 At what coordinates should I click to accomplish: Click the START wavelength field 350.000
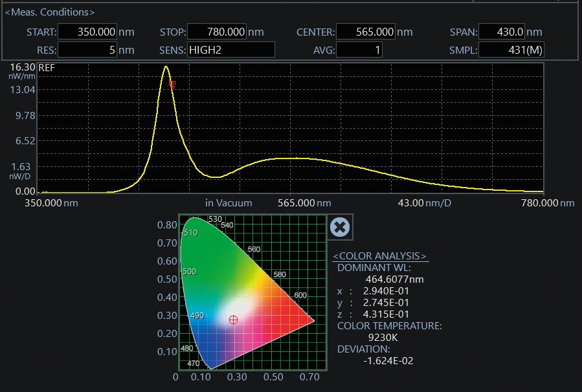click(x=87, y=32)
